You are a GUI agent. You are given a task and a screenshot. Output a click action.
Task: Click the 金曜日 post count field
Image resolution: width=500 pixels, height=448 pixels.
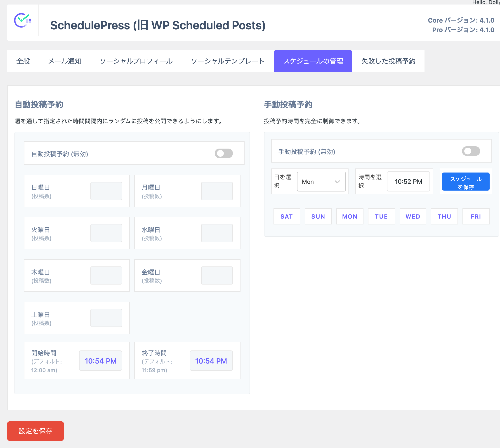pyautogui.click(x=217, y=275)
